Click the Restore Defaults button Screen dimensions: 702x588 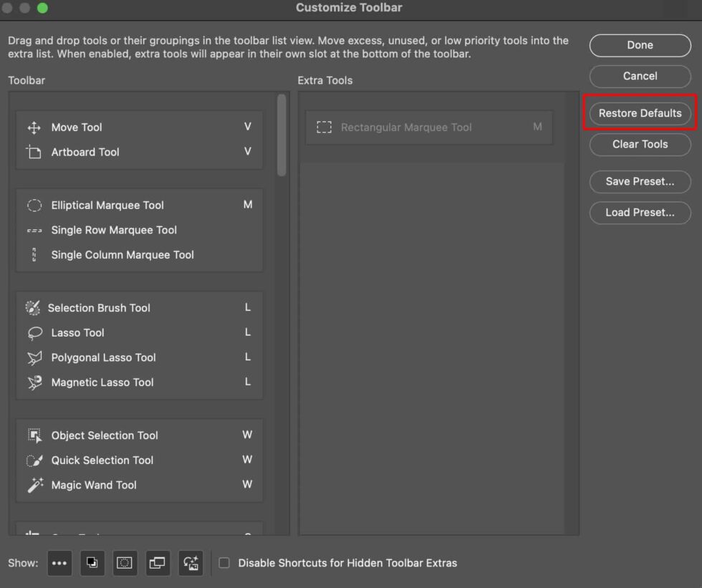click(x=640, y=113)
